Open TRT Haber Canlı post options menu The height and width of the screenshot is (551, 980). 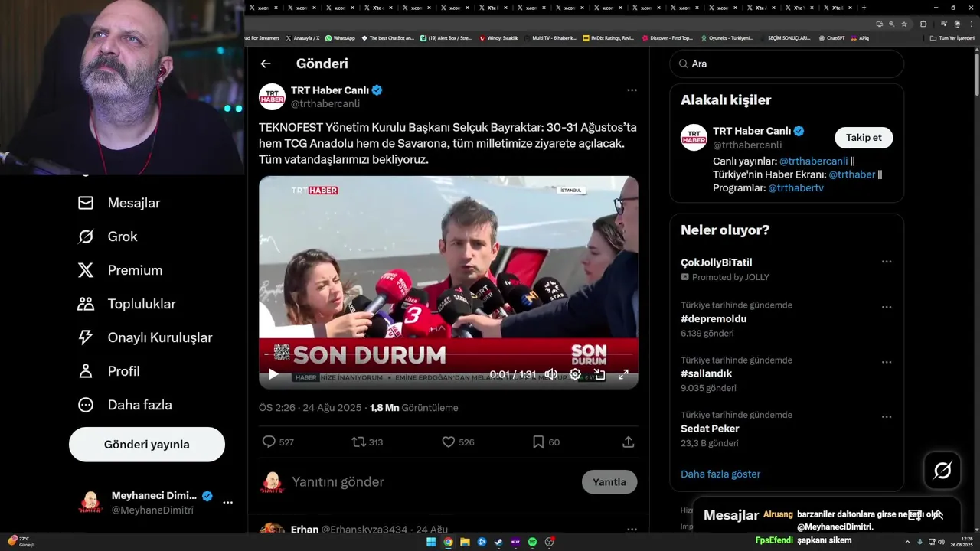tap(632, 90)
